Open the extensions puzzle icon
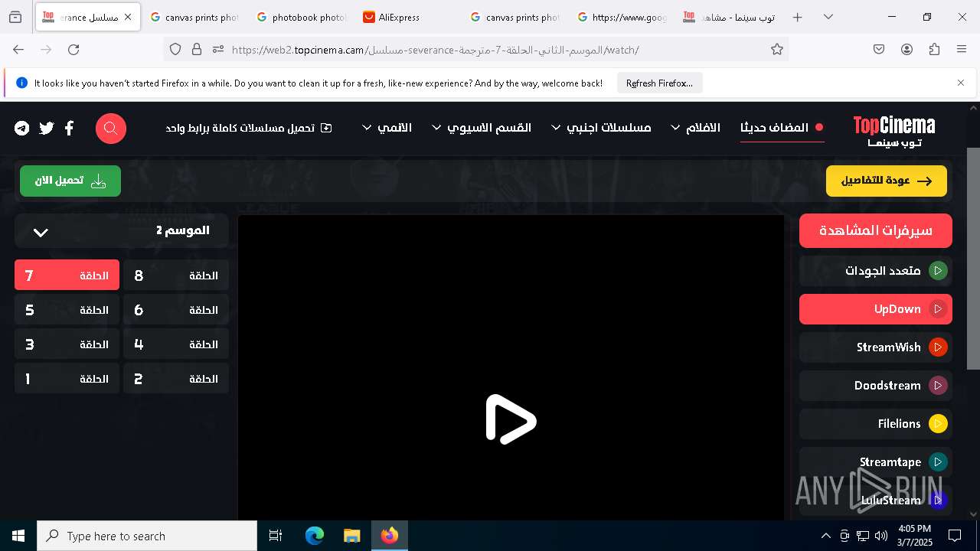 click(934, 50)
